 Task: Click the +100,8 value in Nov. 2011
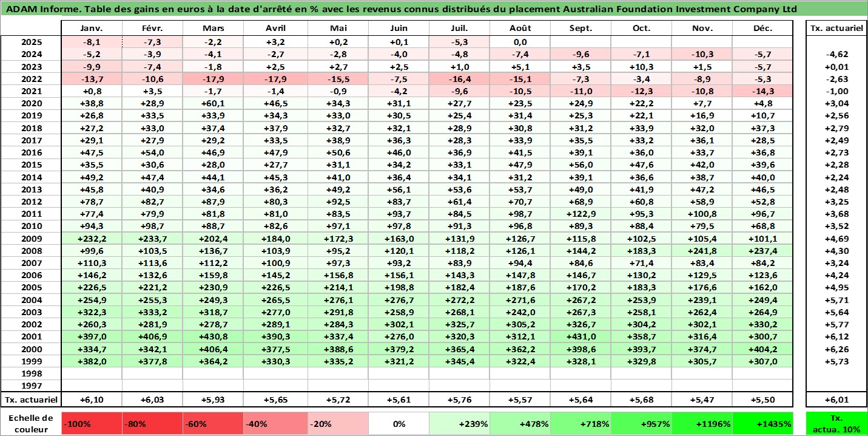[702, 214]
